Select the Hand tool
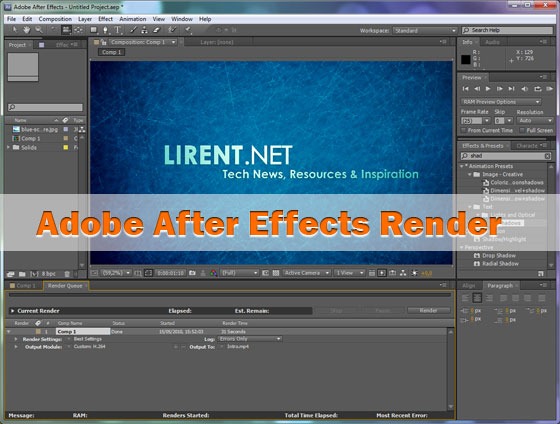This screenshot has height=424, width=560. [x=26, y=30]
